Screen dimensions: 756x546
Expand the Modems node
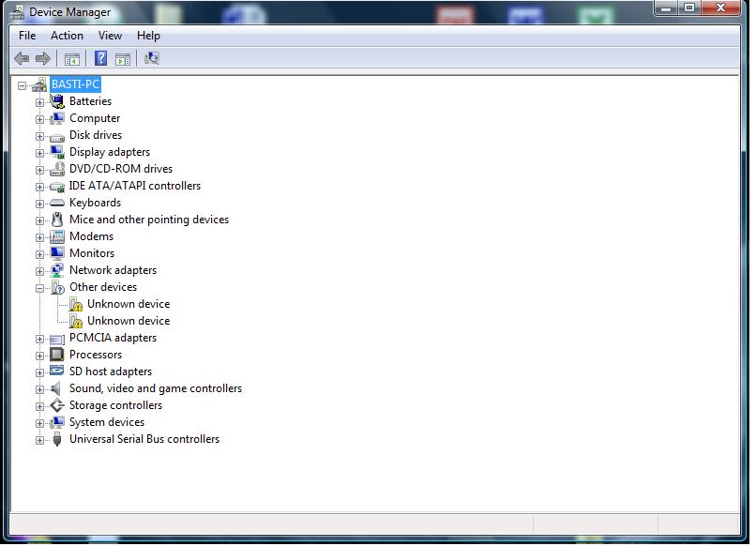tap(39, 237)
